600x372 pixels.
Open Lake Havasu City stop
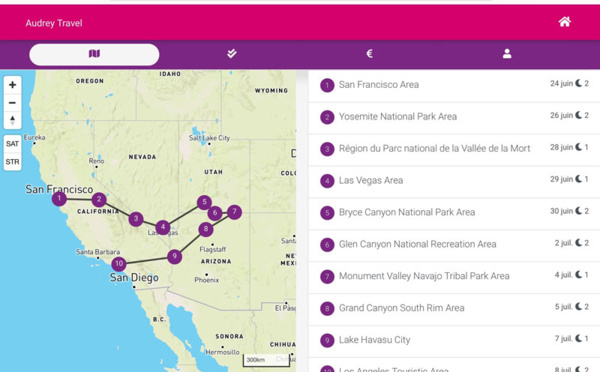454,341
